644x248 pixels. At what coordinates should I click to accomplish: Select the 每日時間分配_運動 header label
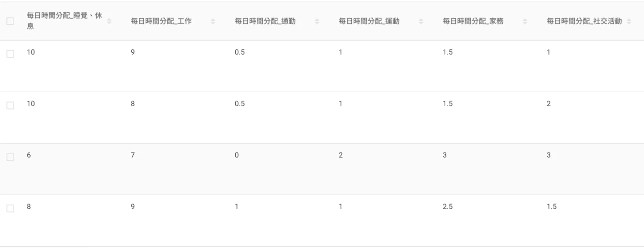pyautogui.click(x=369, y=21)
